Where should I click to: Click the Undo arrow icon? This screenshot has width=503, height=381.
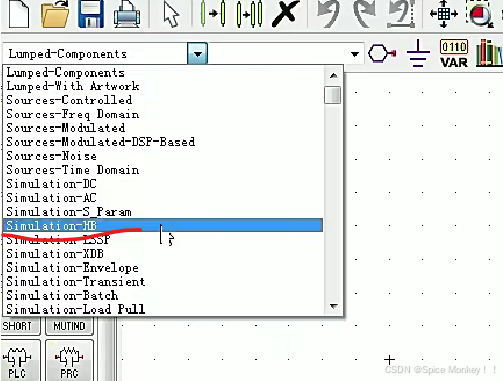pos(328,14)
